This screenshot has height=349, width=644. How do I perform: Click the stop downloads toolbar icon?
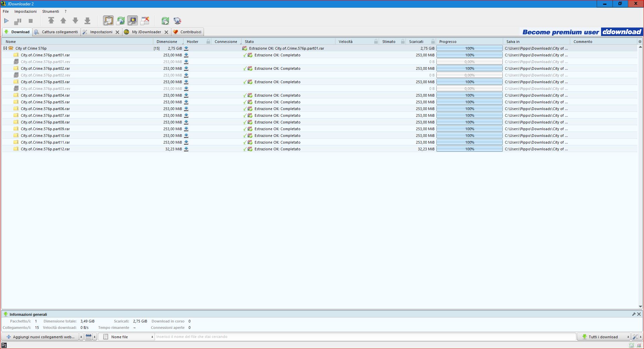[x=31, y=21]
